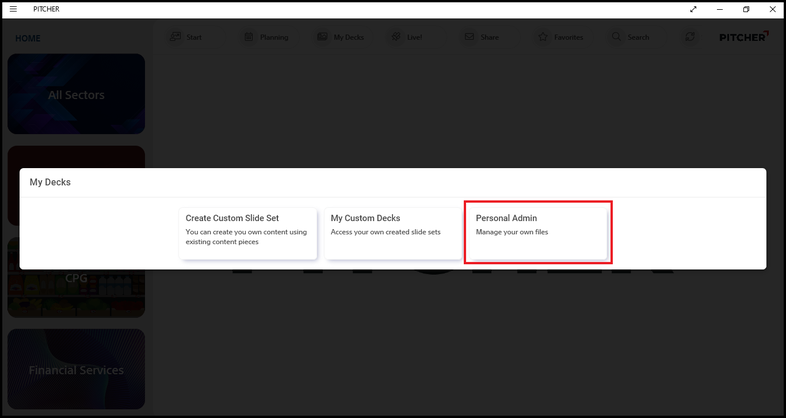Open the Planning calendar icon
This screenshot has width=786, height=418.
click(x=249, y=37)
